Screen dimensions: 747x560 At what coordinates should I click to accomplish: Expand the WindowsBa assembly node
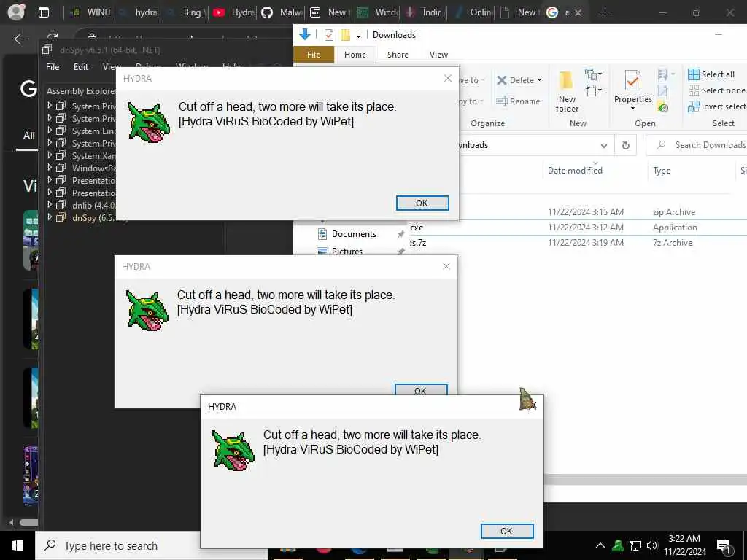click(50, 167)
